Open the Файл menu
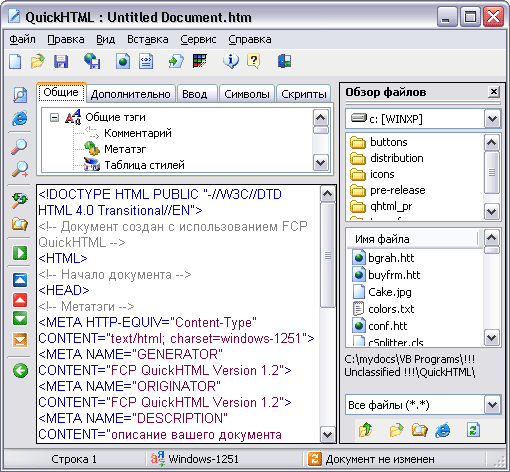Viewport: 510px width, 472px height. pos(22,39)
